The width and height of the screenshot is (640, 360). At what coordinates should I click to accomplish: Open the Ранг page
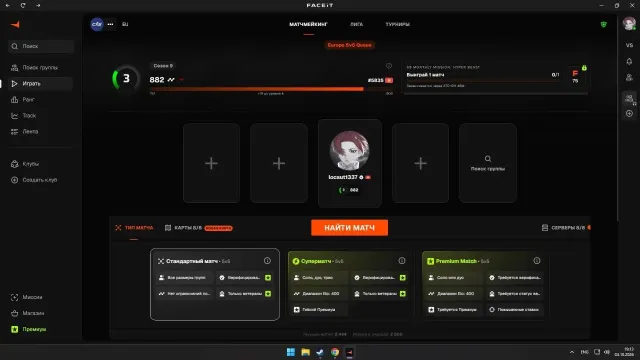coord(40,99)
